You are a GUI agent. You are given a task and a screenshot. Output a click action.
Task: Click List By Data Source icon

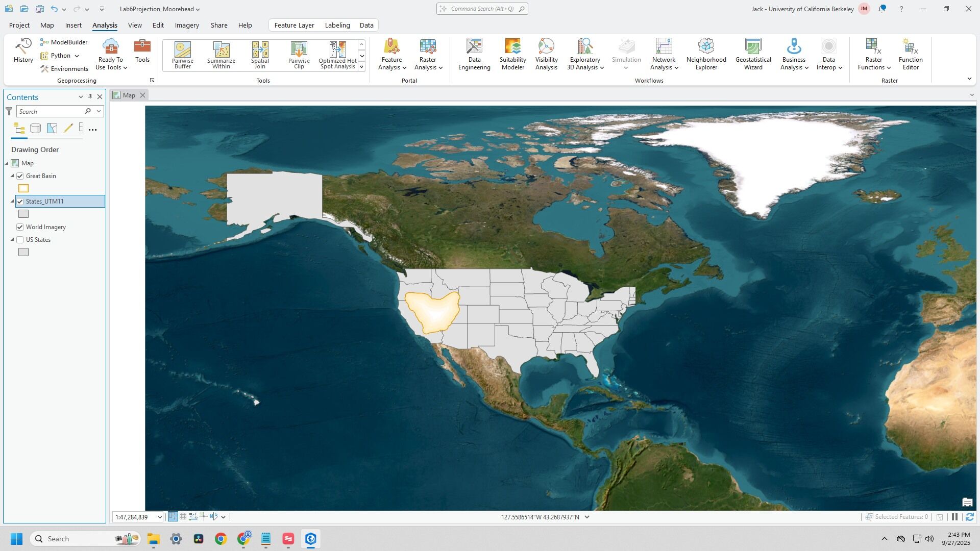point(35,129)
